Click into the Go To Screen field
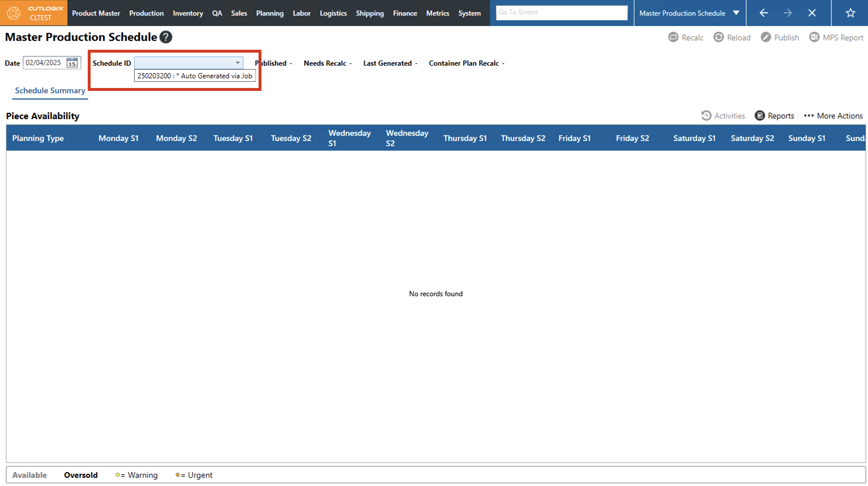 click(561, 12)
